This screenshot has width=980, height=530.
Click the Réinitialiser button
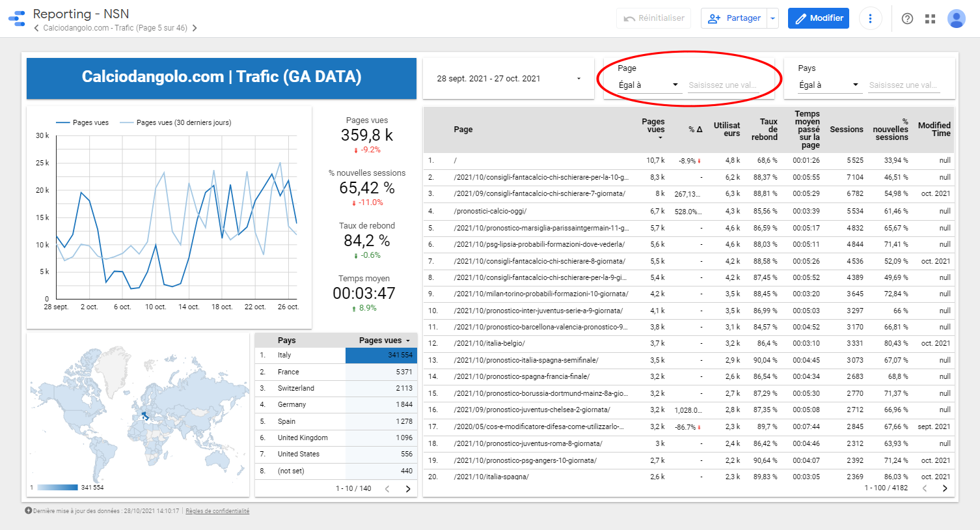point(653,18)
